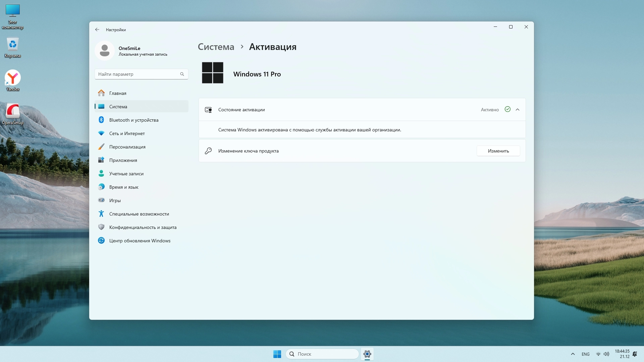Open Windows Start menu button
Viewport: 644px width, 362px height.
pos(277,354)
